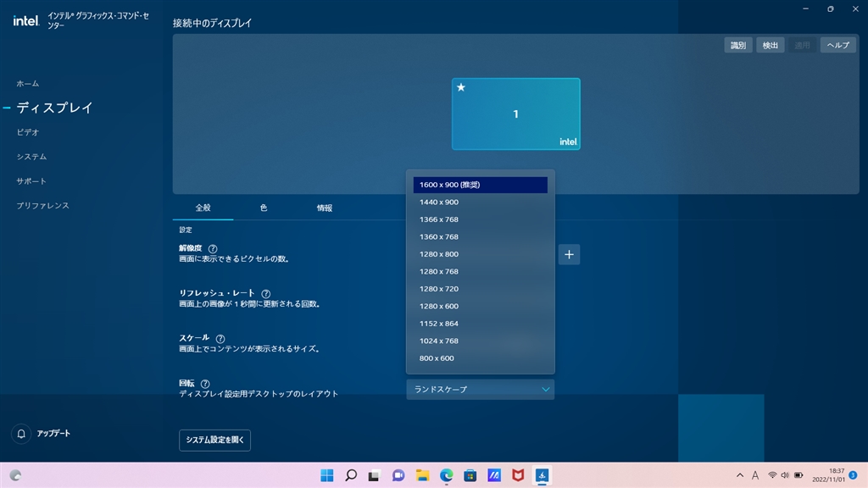Open Task View on the taskbar
Viewport: 868px width, 488px height.
tap(375, 475)
